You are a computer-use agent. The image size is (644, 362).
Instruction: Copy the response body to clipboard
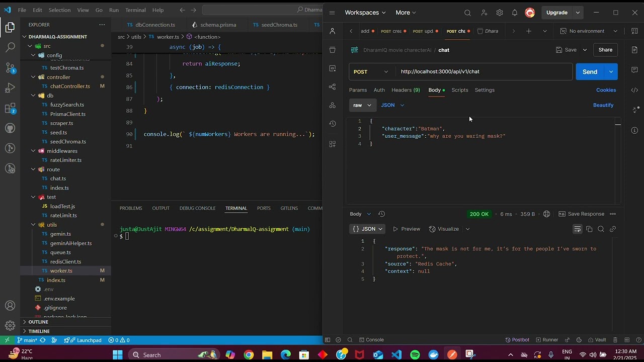[x=589, y=229]
